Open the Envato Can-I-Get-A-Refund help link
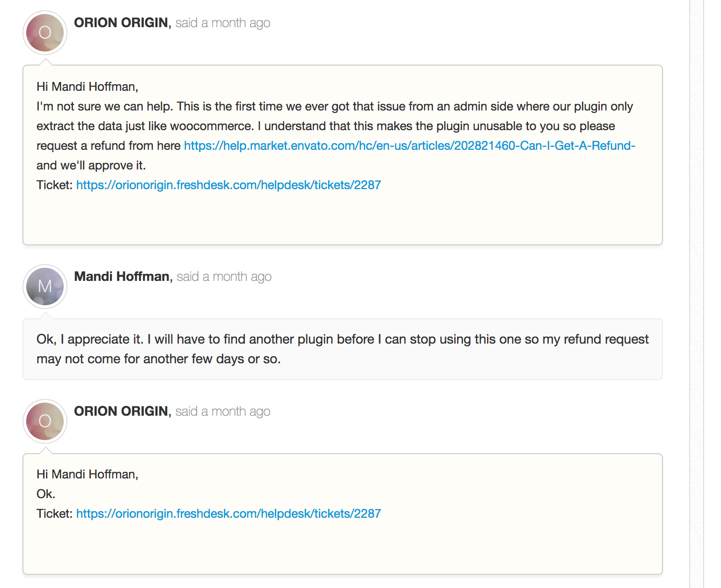 point(410,146)
